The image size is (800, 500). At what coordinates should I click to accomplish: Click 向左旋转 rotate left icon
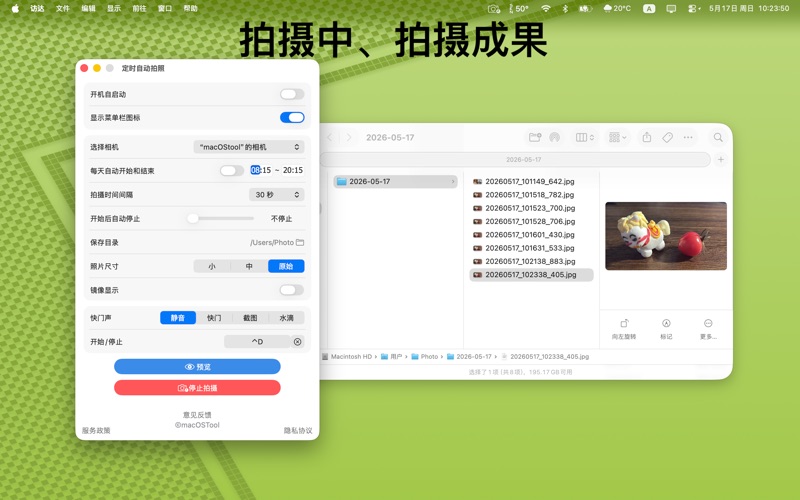[624, 323]
